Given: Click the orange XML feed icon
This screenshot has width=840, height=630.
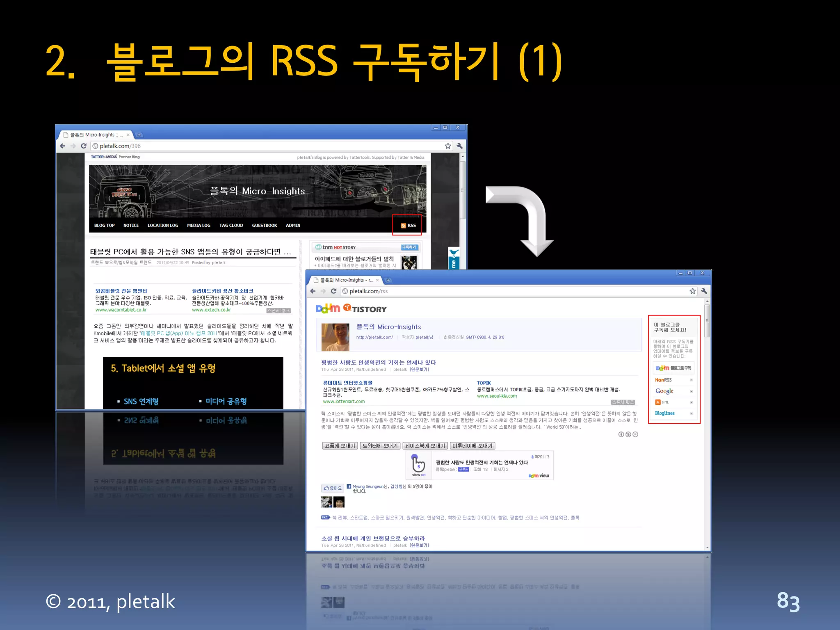Looking at the screenshot, I should tap(658, 402).
